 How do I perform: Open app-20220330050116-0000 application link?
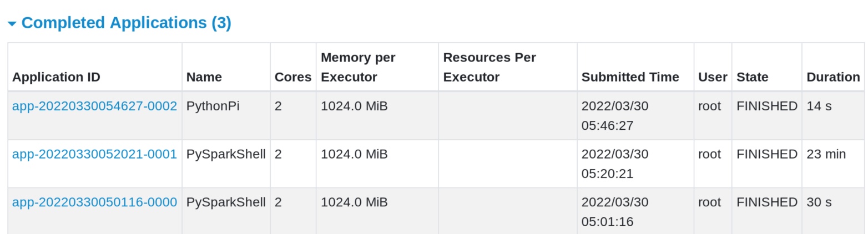pyautogui.click(x=94, y=202)
